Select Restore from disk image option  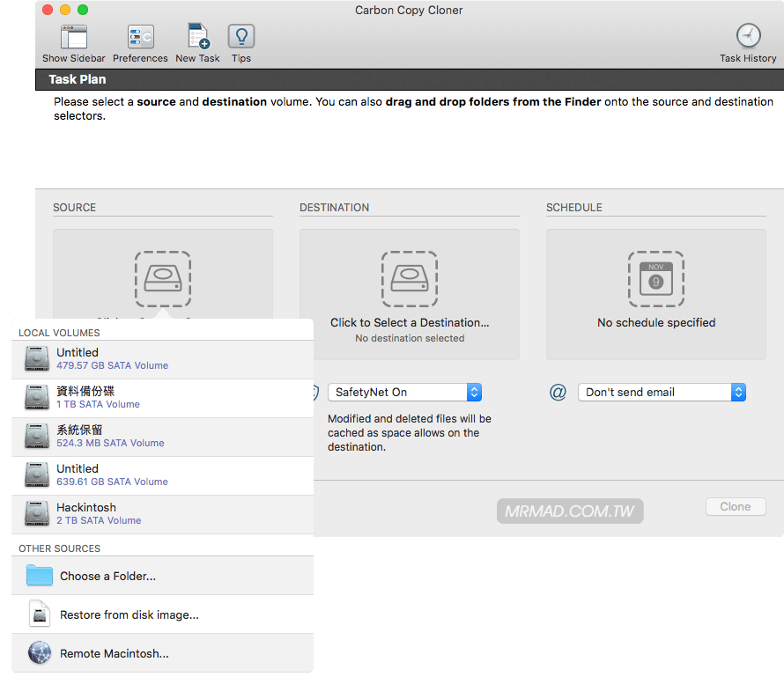click(x=162, y=614)
